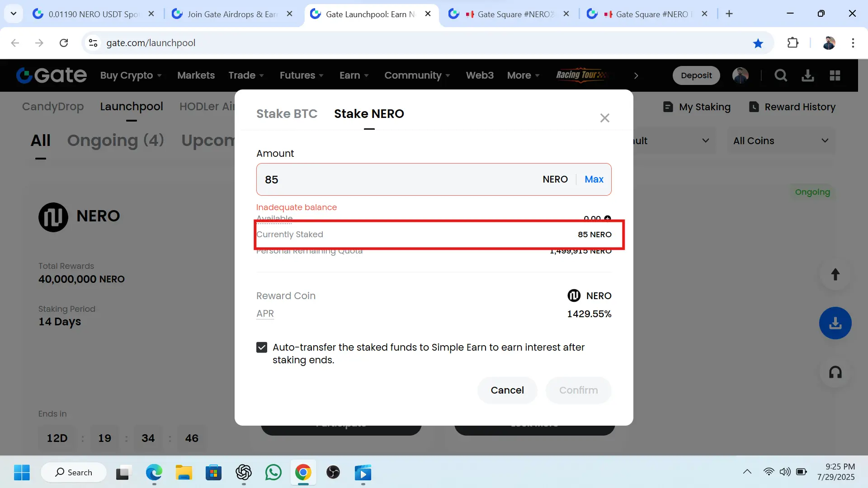Click the Cancel button
The height and width of the screenshot is (488, 868).
click(507, 390)
